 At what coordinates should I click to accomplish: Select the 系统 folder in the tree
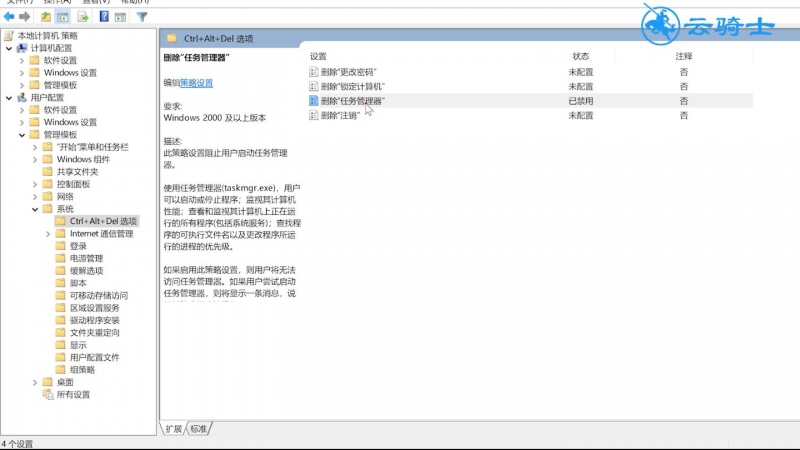pyautogui.click(x=65, y=209)
